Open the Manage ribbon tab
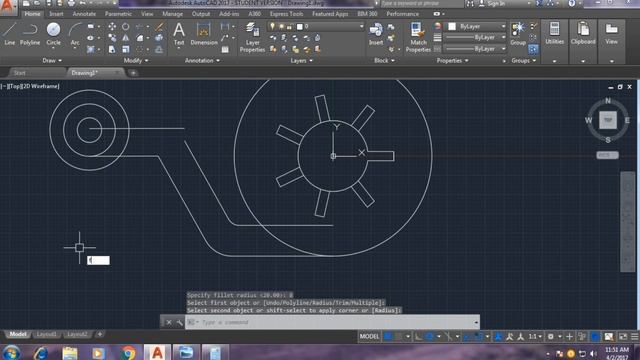The image size is (640, 360). coord(173,14)
